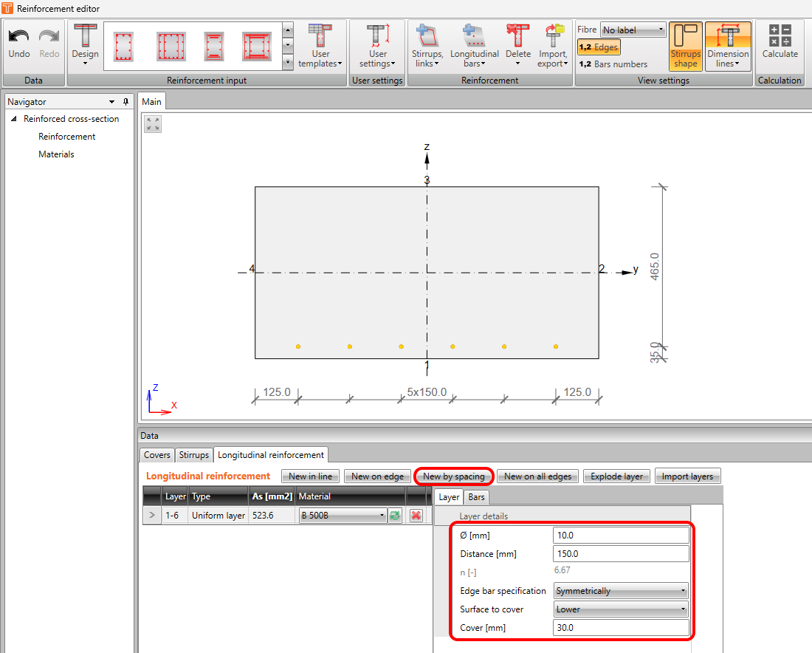Click the New on all edges button
The image size is (812, 653).
click(537, 476)
